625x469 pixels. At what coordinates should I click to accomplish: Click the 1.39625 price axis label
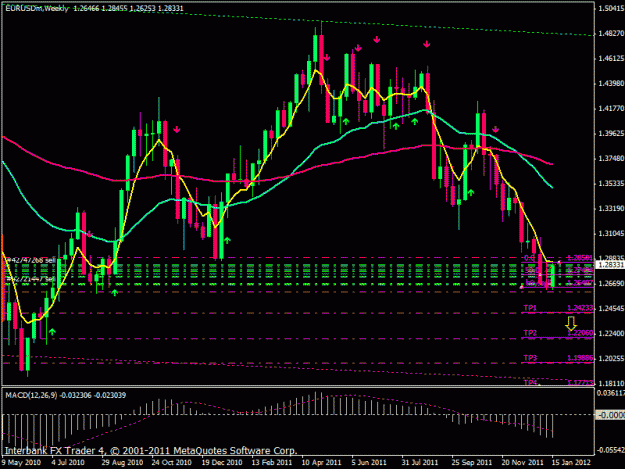coord(611,133)
